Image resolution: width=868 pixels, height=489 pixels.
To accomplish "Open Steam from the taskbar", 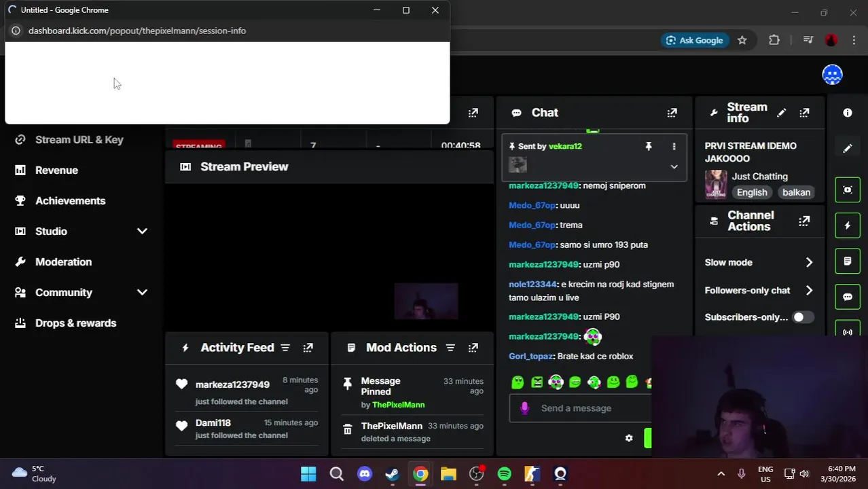I will (393, 473).
